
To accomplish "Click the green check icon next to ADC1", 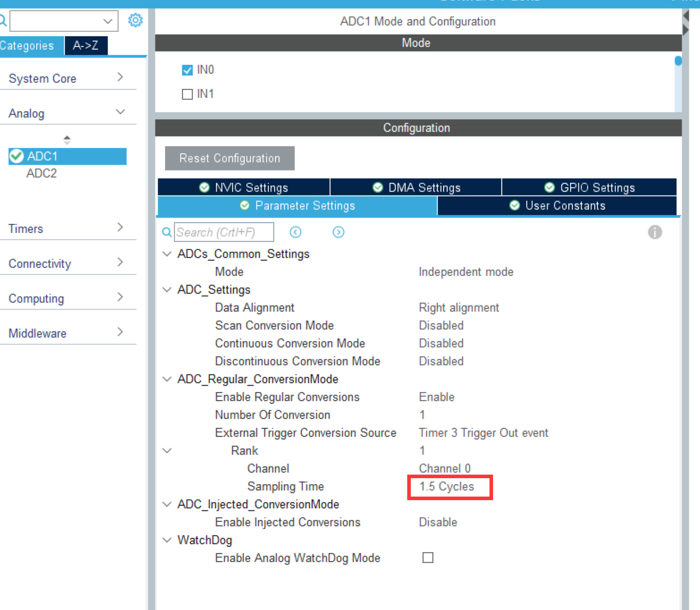I will pyautogui.click(x=16, y=156).
